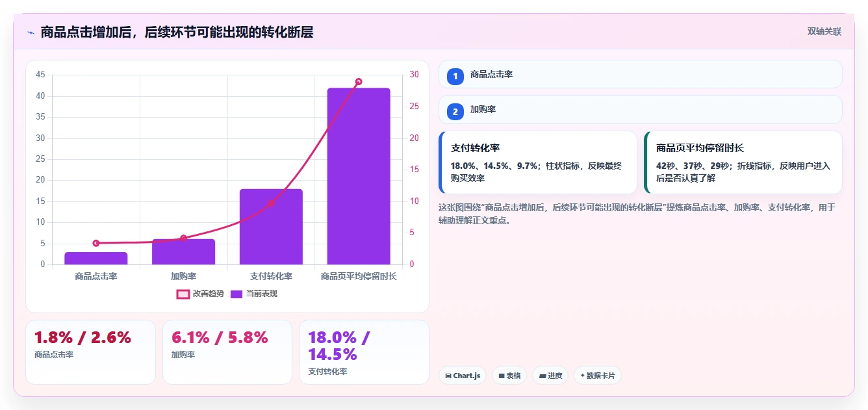Open the 支付转化率 info card
The width and height of the screenshot is (868, 410).
click(x=538, y=162)
